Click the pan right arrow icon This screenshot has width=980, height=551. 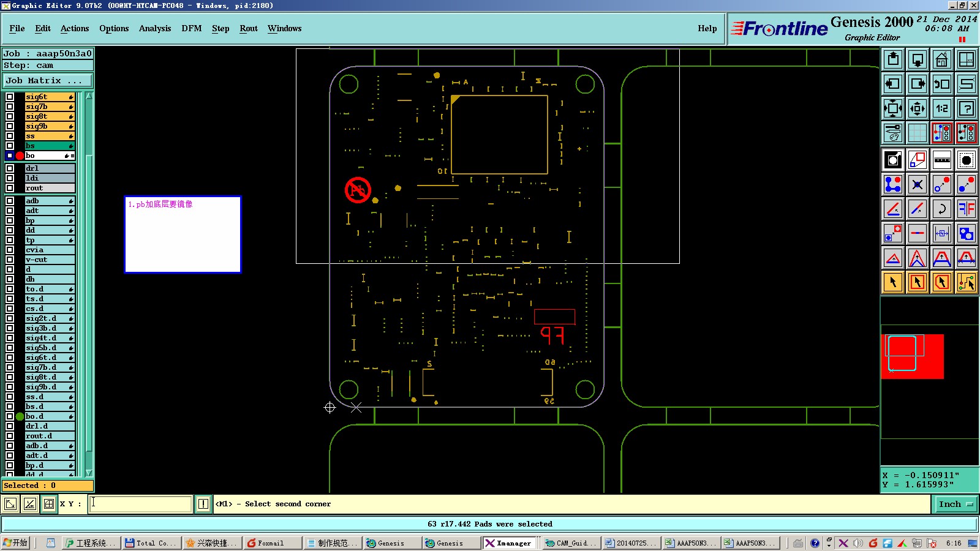pyautogui.click(x=918, y=84)
